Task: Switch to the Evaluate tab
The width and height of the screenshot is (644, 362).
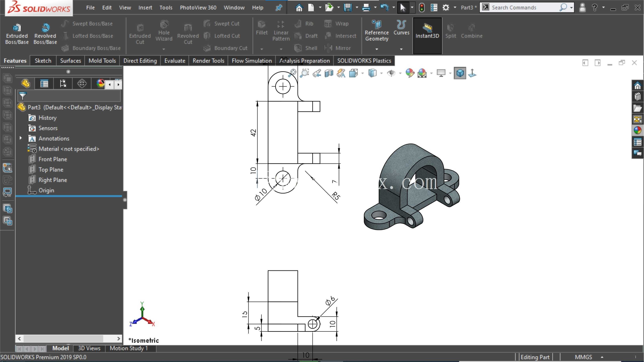Action: (175, 61)
